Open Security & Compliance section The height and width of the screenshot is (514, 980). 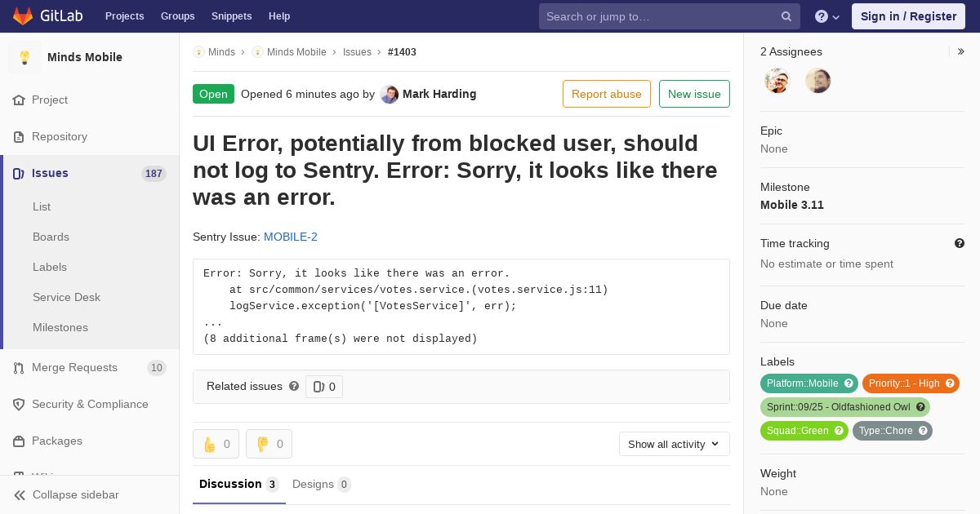[89, 405]
